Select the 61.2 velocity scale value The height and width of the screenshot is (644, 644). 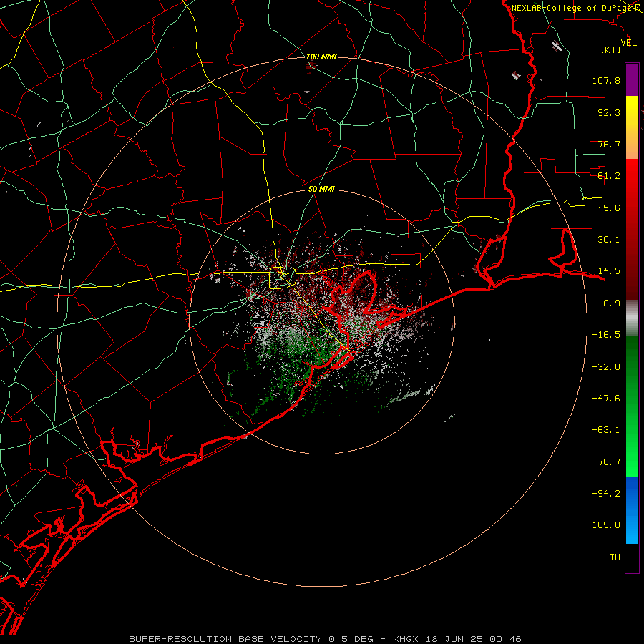pyautogui.click(x=609, y=176)
